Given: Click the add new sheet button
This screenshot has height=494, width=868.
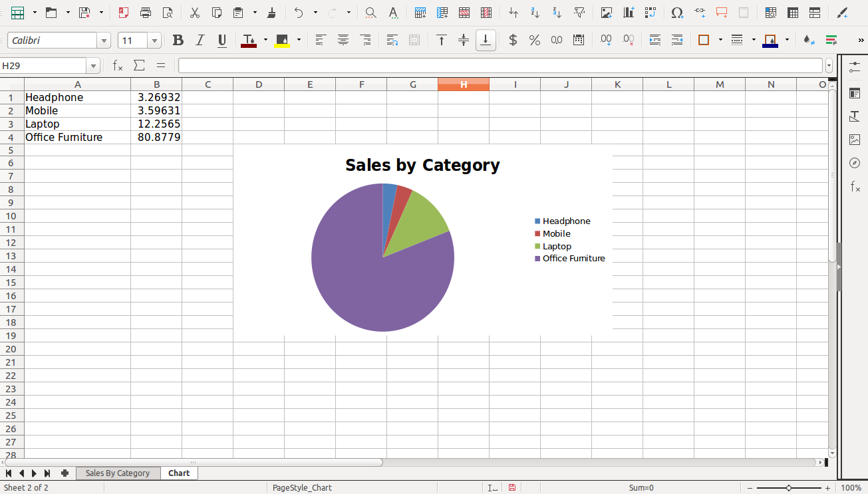Looking at the screenshot, I should [65, 473].
